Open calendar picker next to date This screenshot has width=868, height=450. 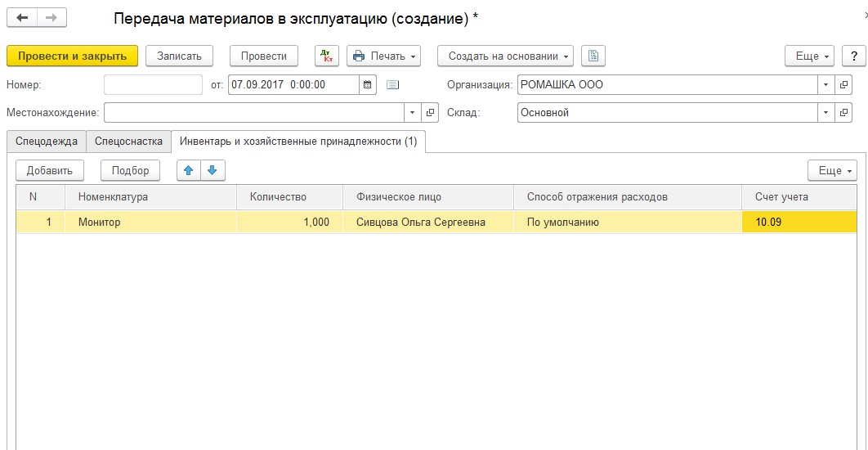coord(367,85)
